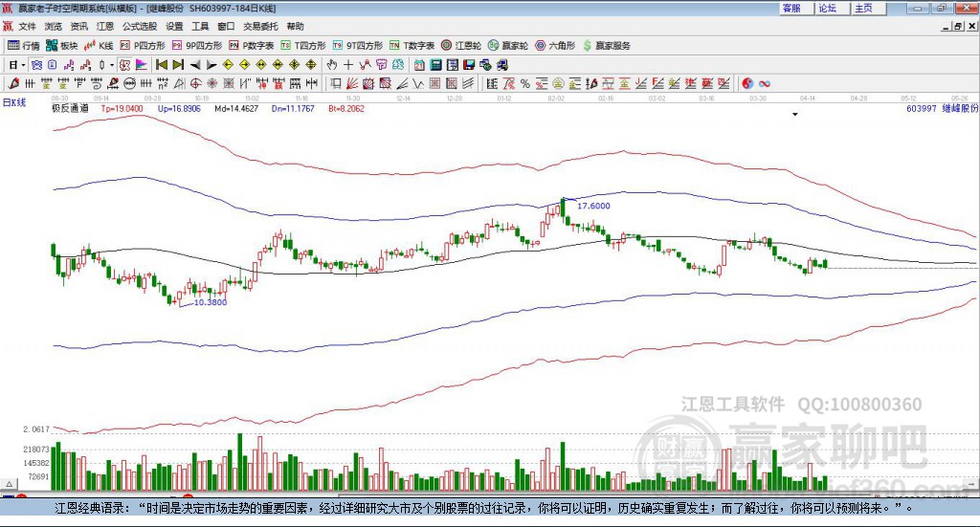Jump to the last bar (green end arrow)
This screenshot has height=527, width=980.
(x=178, y=65)
